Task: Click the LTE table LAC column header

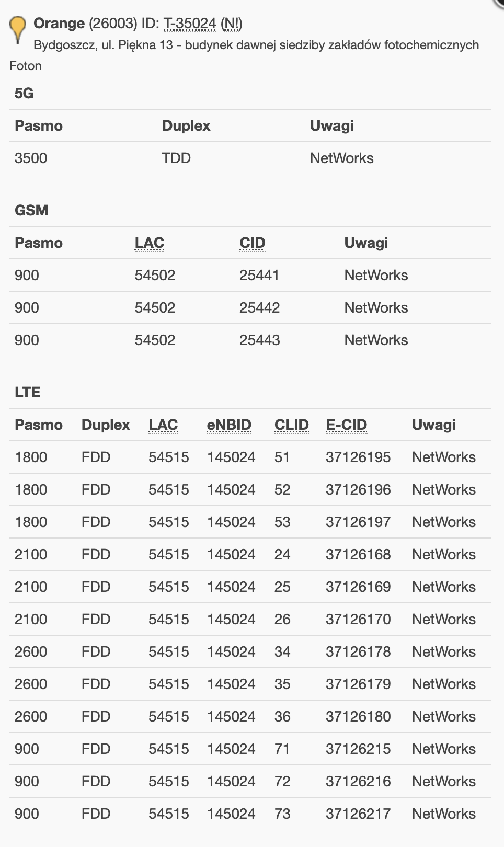Action: click(x=163, y=425)
